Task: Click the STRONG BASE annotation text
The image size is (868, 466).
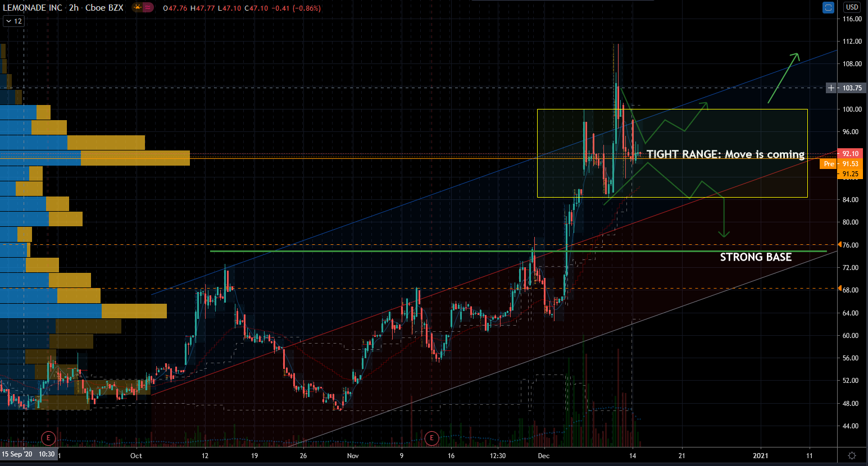Action: coord(756,257)
